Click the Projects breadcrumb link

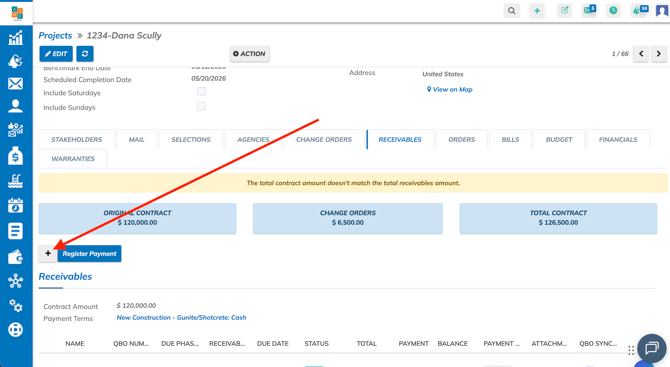point(56,35)
